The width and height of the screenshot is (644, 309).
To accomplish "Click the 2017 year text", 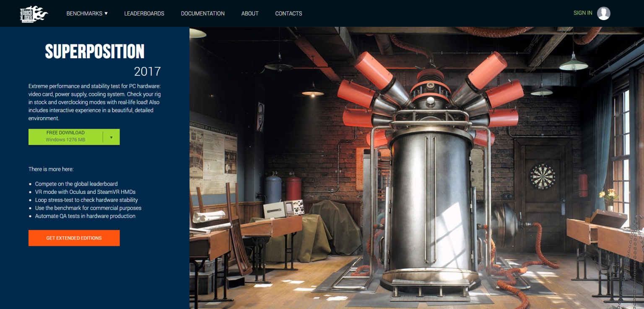I will pyautogui.click(x=148, y=71).
